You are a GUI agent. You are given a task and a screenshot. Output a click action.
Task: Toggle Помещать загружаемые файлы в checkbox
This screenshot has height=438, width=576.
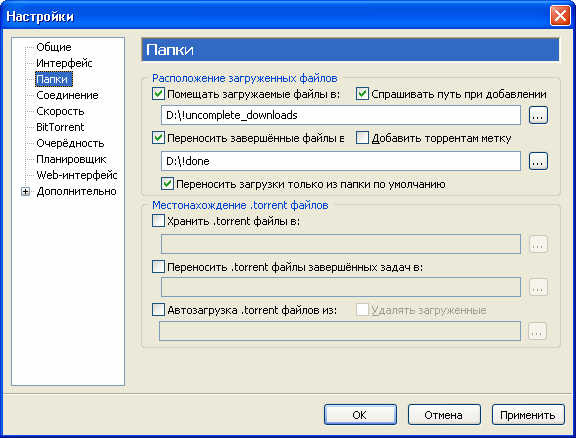click(158, 94)
